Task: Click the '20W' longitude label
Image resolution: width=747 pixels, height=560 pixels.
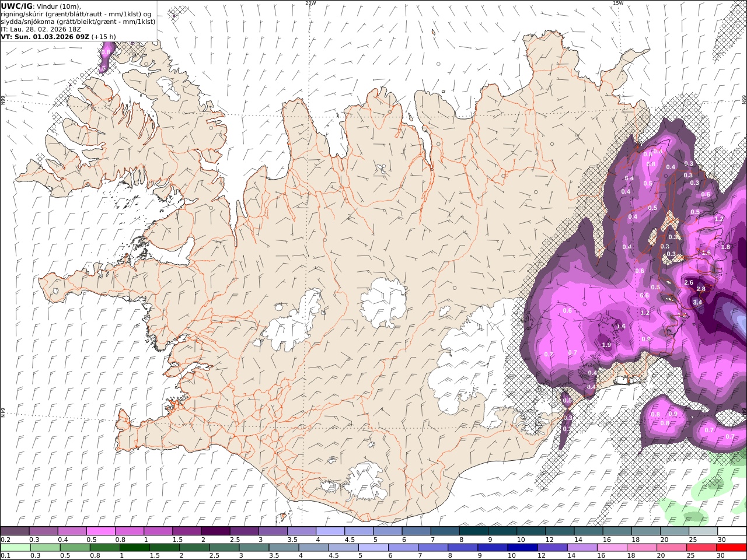Action: click(310, 3)
